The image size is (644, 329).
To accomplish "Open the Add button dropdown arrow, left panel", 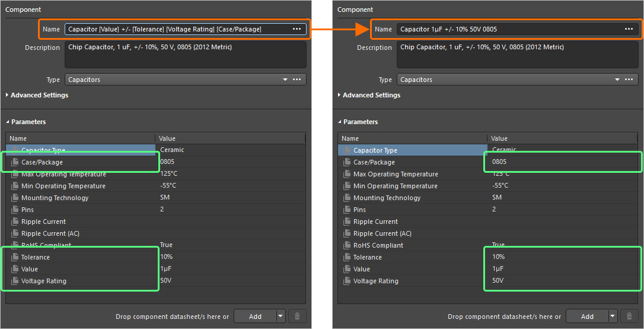I will 280,317.
